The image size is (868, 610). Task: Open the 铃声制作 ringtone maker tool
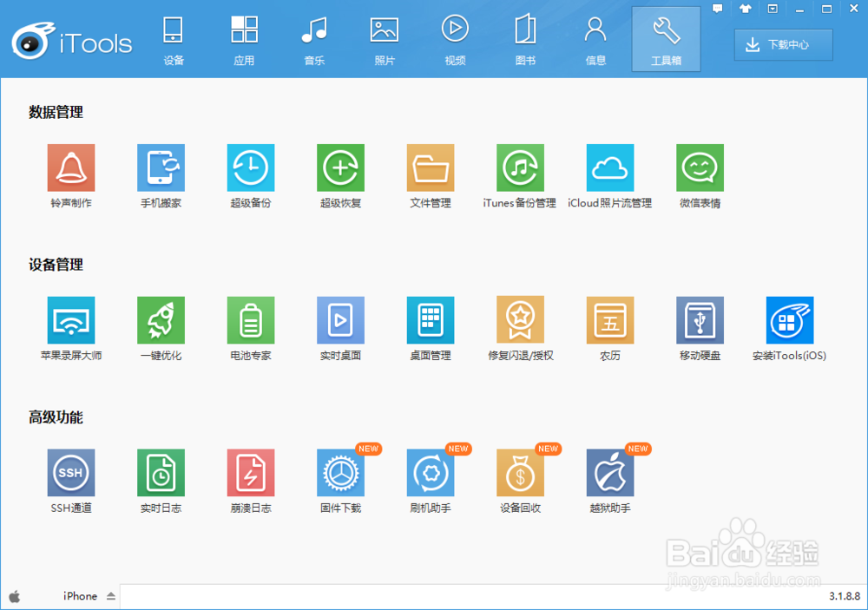pyautogui.click(x=71, y=167)
